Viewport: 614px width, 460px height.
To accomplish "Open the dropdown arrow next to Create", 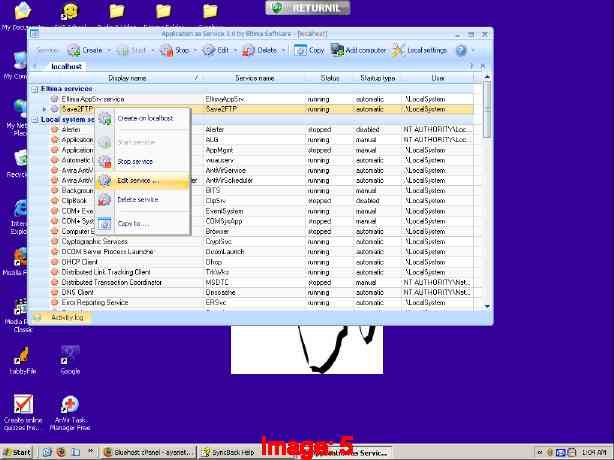I will tap(109, 51).
